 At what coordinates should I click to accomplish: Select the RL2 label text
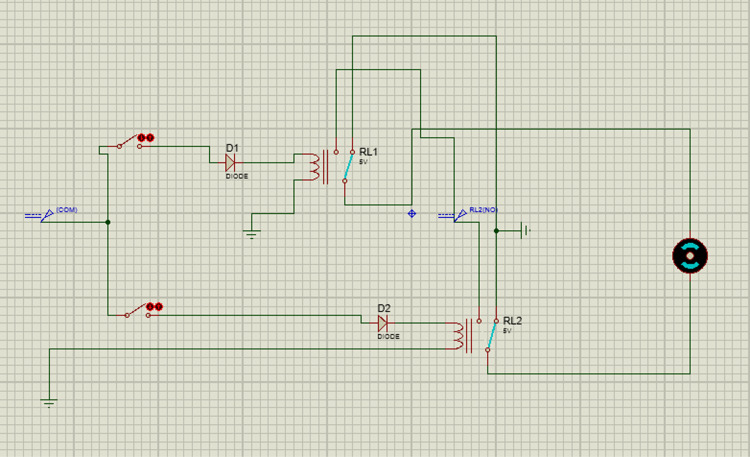[x=512, y=321]
